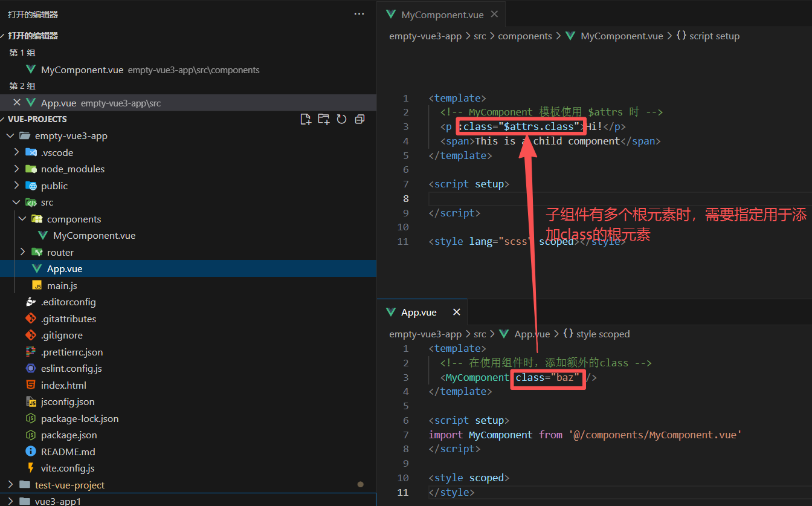Click the info icon beside README.md
This screenshot has width=812, height=506.
[31, 452]
